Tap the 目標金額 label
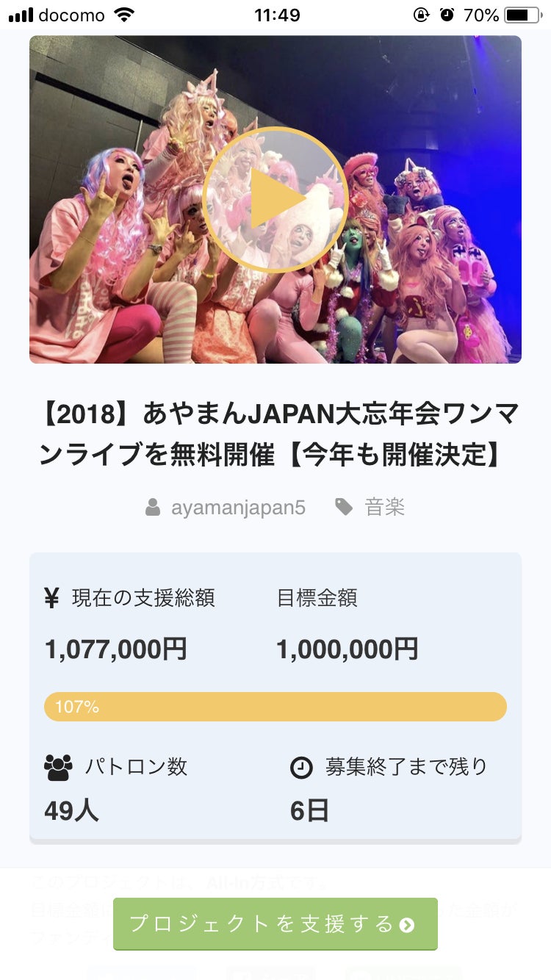 pyautogui.click(x=317, y=598)
